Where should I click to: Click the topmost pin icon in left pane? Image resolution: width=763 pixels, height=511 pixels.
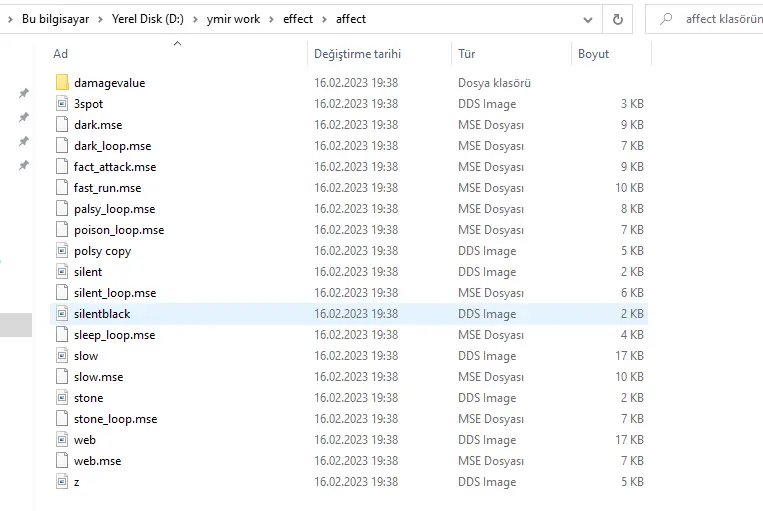click(x=24, y=93)
